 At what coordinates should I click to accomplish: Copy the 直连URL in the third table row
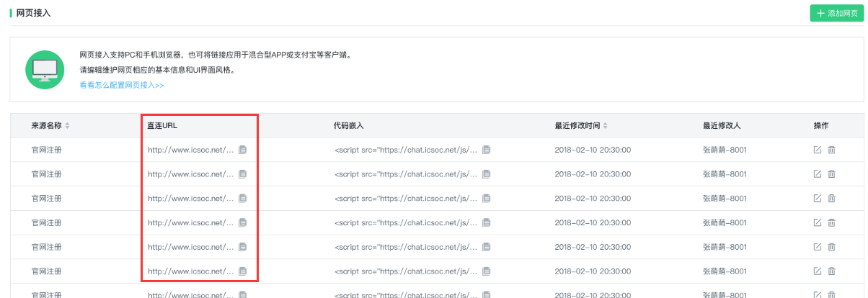tap(243, 198)
